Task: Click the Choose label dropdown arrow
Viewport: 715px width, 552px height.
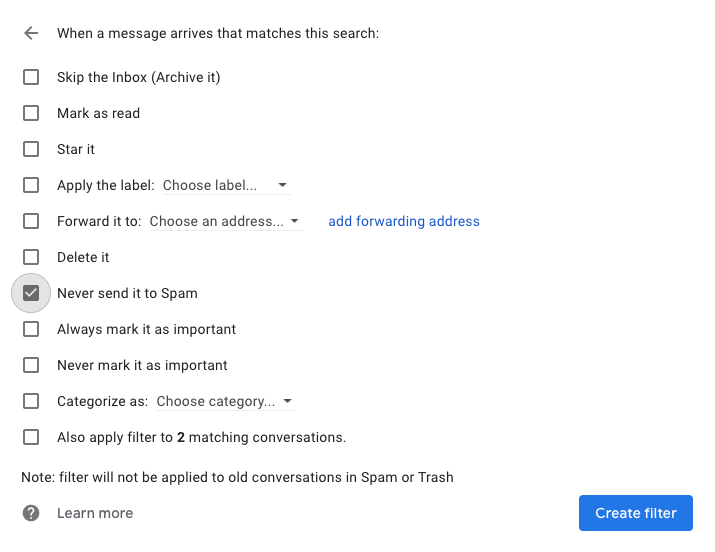Action: pyautogui.click(x=282, y=185)
